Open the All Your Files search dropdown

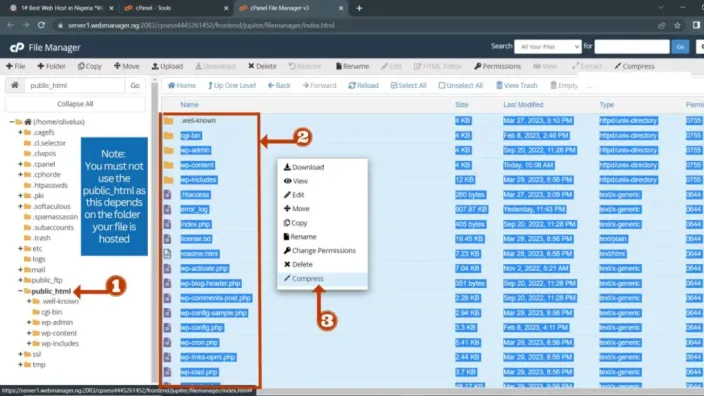point(548,47)
